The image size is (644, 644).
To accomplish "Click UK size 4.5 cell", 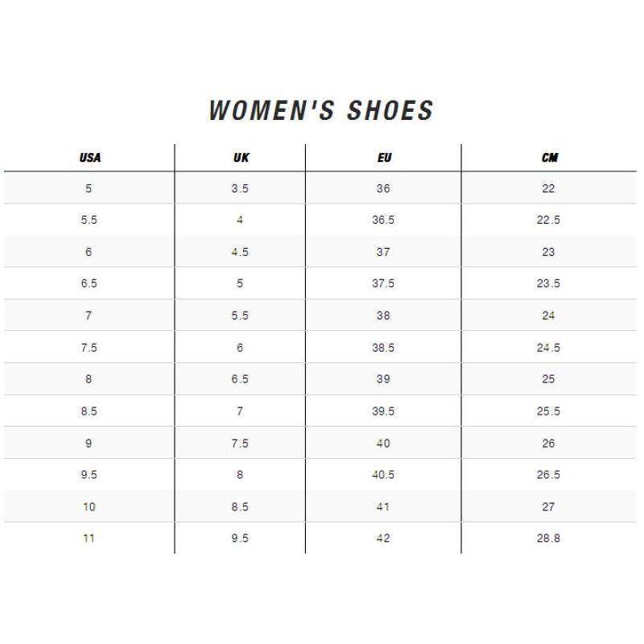I will [x=240, y=252].
